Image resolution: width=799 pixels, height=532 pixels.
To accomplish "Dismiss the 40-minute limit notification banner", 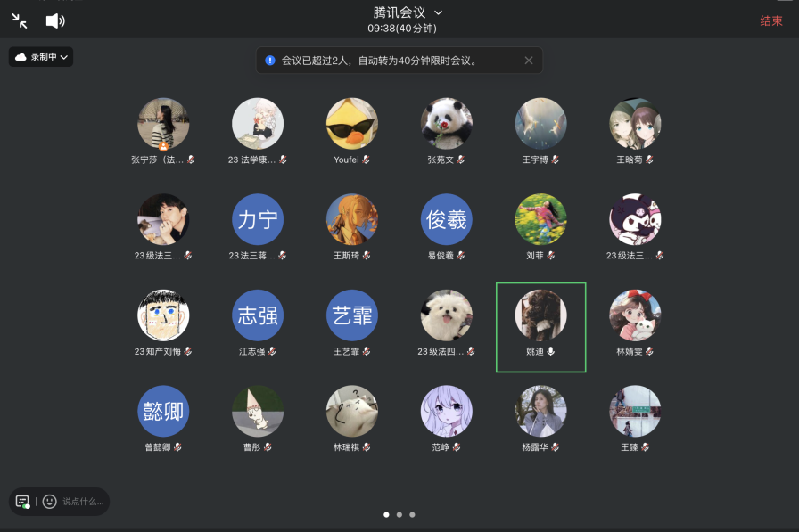I will 528,61.
